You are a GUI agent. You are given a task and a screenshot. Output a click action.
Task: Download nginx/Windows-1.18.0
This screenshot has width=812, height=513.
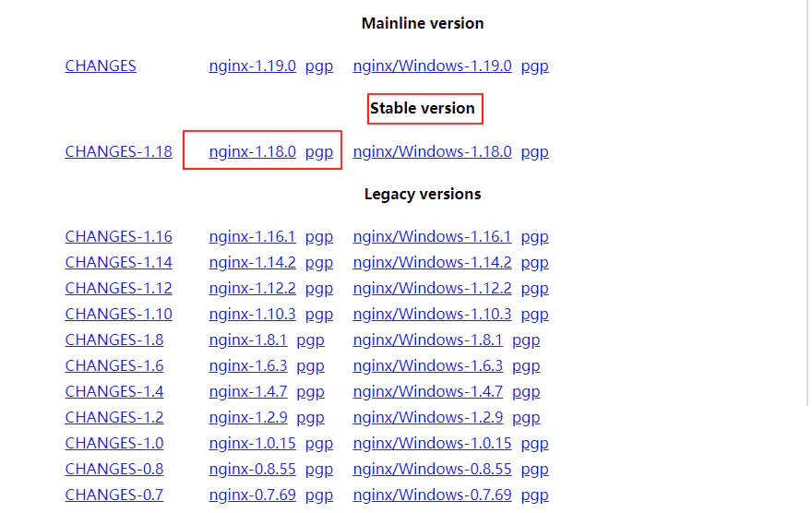point(432,151)
